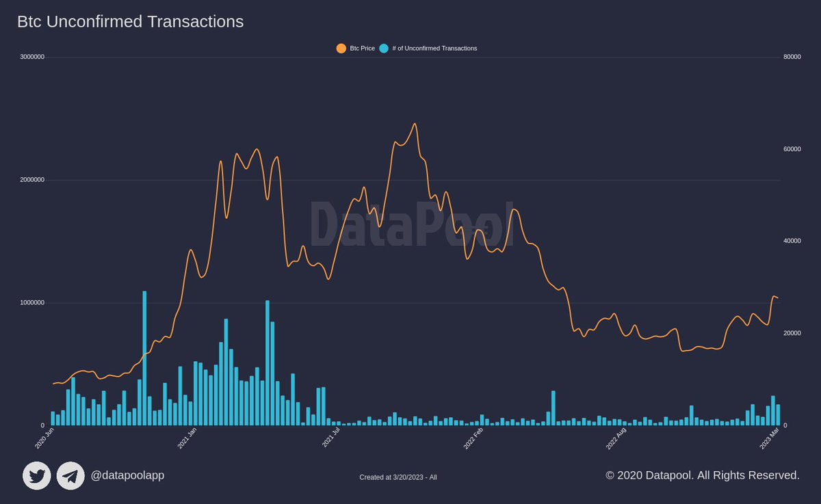Click the 2022 Feb x-axis label
821x504 pixels.
point(473,438)
